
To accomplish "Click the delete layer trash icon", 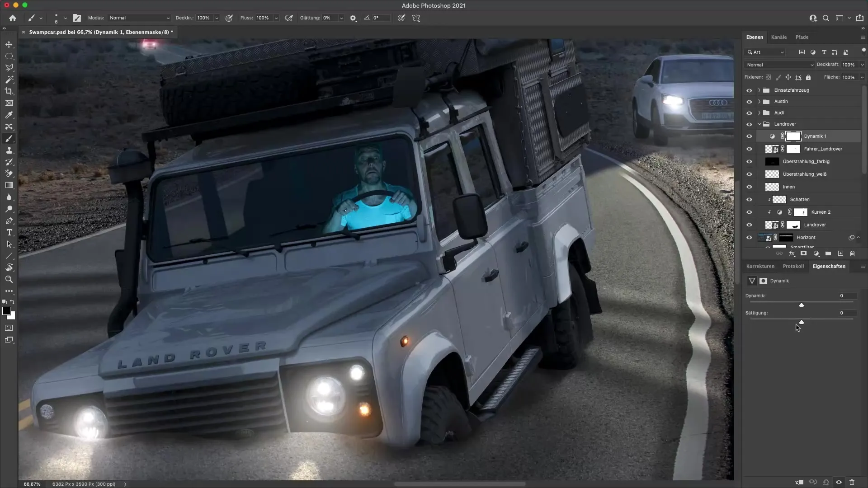I will [853, 253].
